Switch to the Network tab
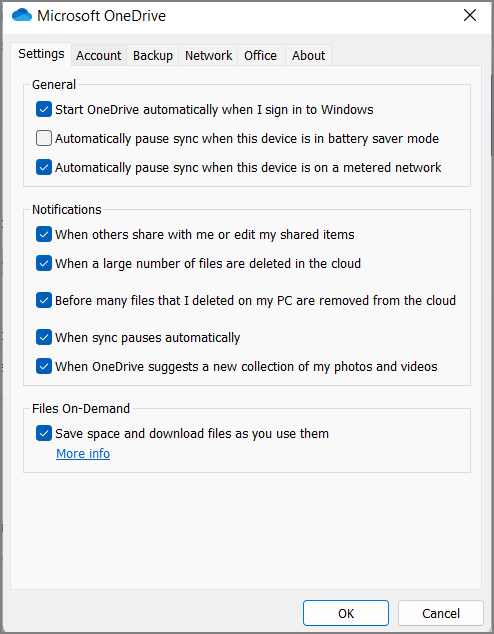 [x=209, y=55]
